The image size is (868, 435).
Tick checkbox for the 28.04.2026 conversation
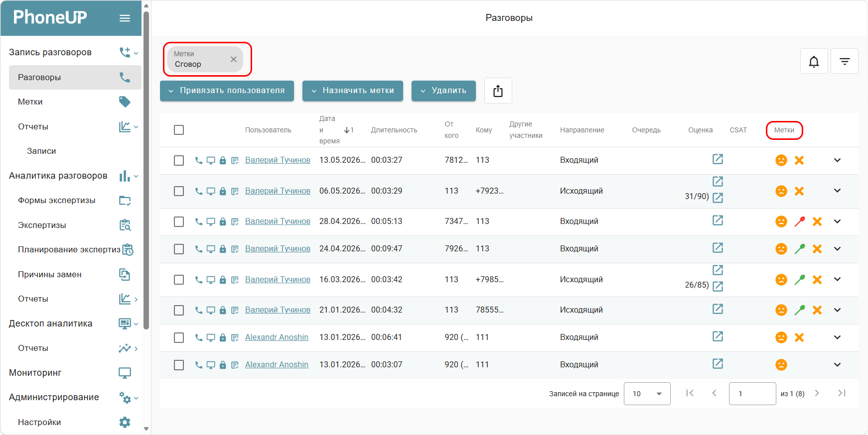point(179,221)
